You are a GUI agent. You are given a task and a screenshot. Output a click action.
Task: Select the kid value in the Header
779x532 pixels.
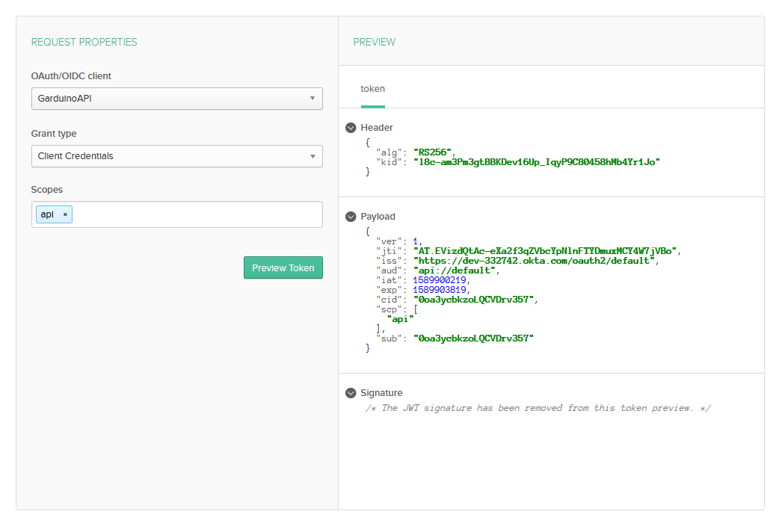(537, 161)
